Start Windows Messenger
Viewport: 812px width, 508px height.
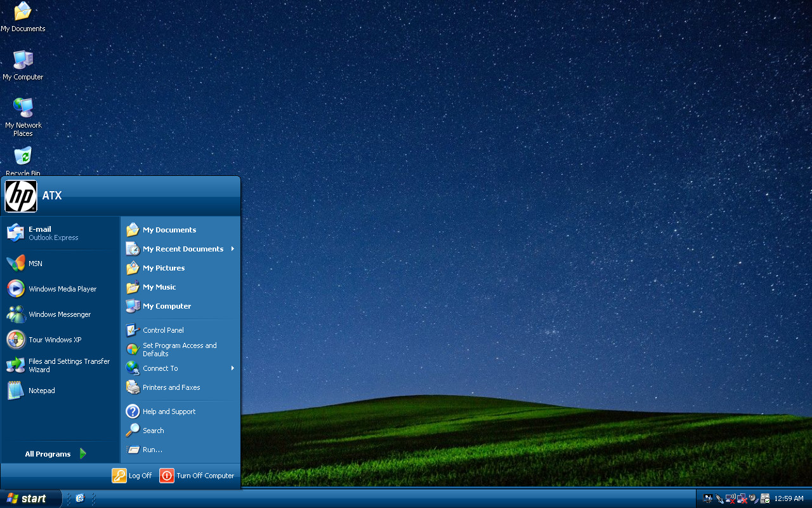click(x=60, y=314)
